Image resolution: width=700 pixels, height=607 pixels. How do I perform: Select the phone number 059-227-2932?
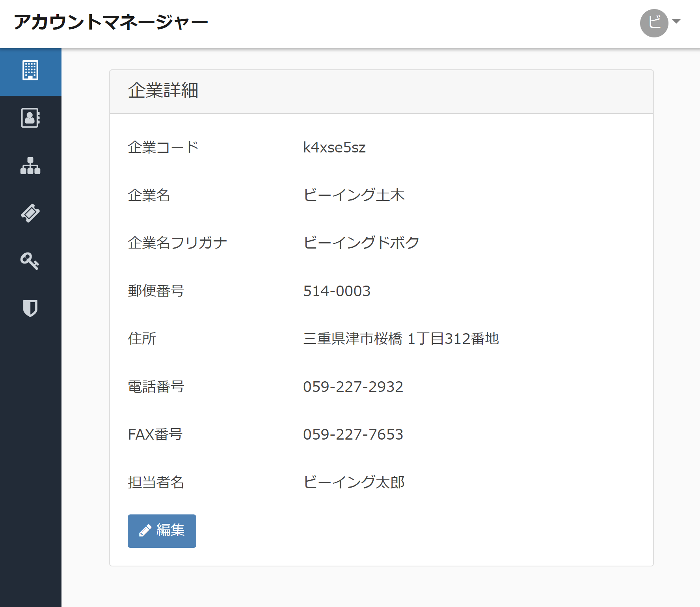pos(353,387)
